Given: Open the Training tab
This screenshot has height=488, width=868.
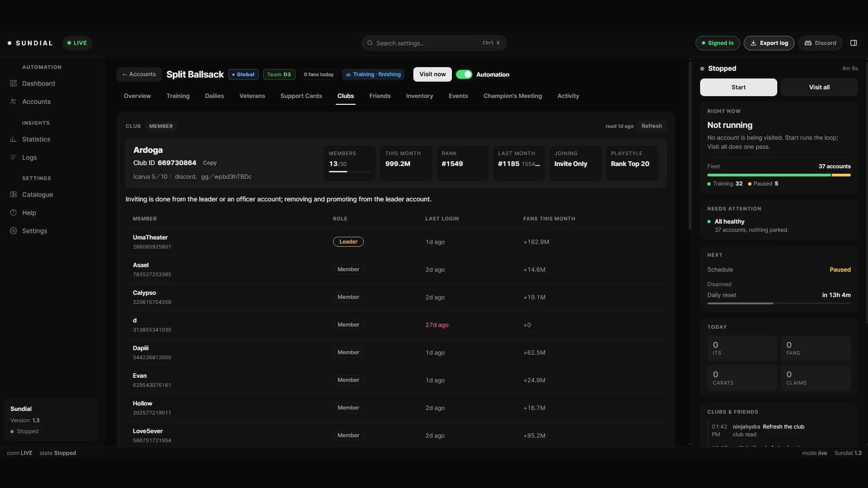Looking at the screenshot, I should coord(178,96).
